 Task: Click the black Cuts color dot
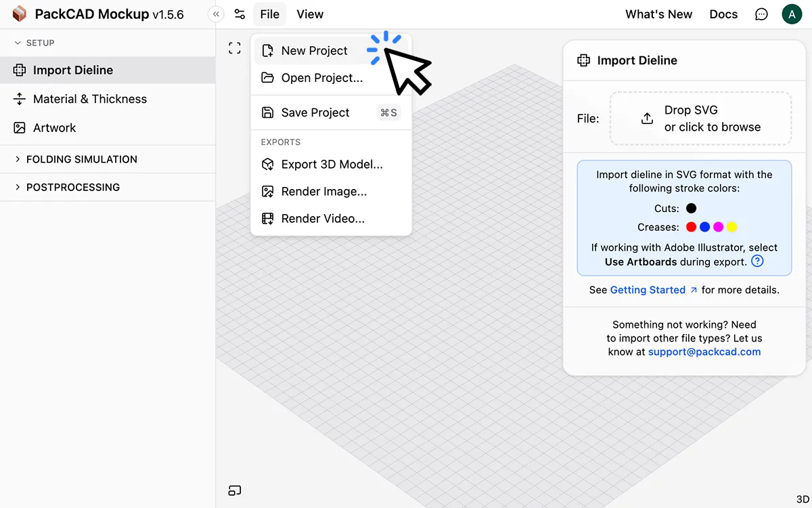[691, 209]
